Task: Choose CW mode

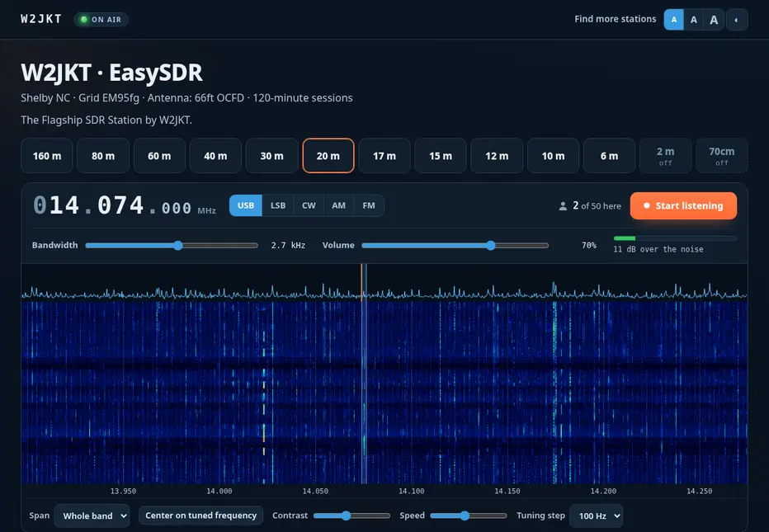Action: coord(309,205)
